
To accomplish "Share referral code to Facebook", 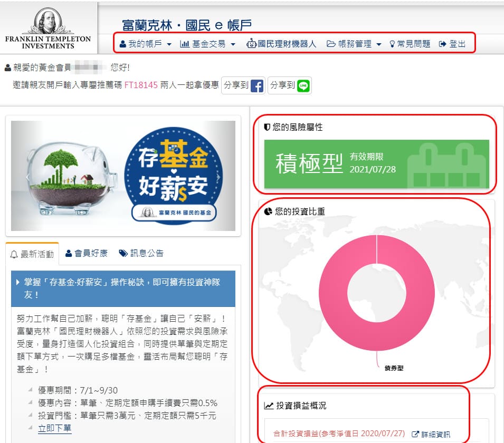I will (243, 85).
